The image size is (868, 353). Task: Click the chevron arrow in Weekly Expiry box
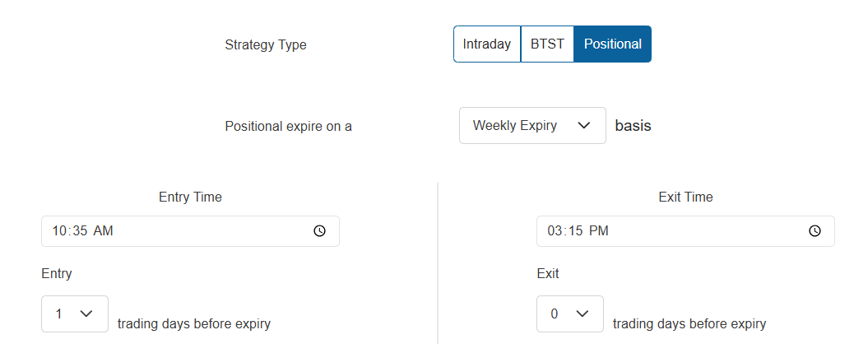pos(584,126)
